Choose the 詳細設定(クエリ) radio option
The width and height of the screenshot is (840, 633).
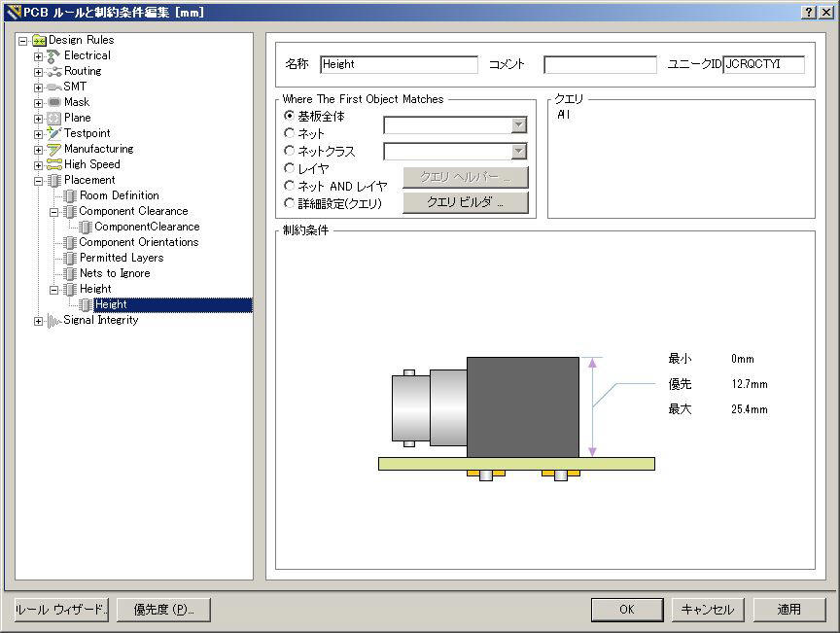tap(289, 203)
